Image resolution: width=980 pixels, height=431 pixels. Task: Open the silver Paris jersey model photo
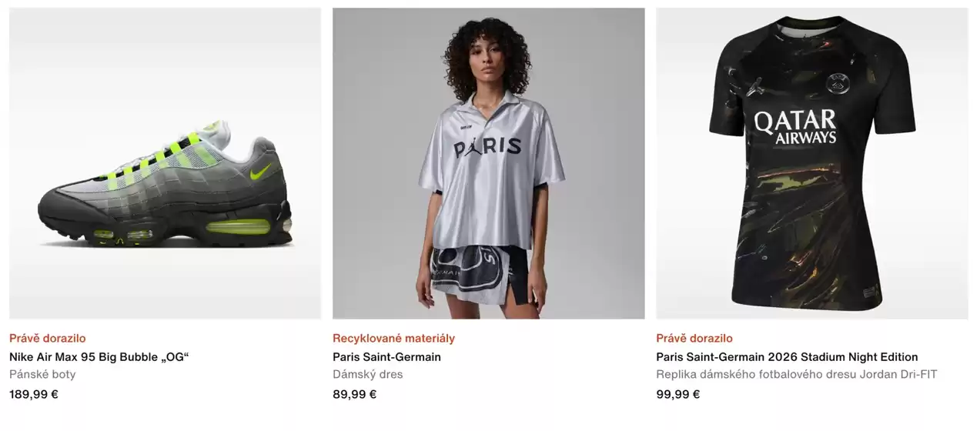(x=488, y=163)
